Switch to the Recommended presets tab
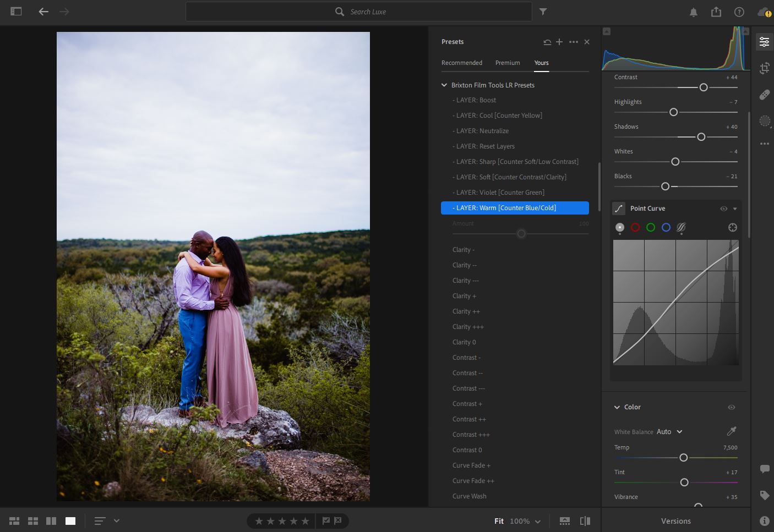774x532 pixels. pyautogui.click(x=461, y=63)
